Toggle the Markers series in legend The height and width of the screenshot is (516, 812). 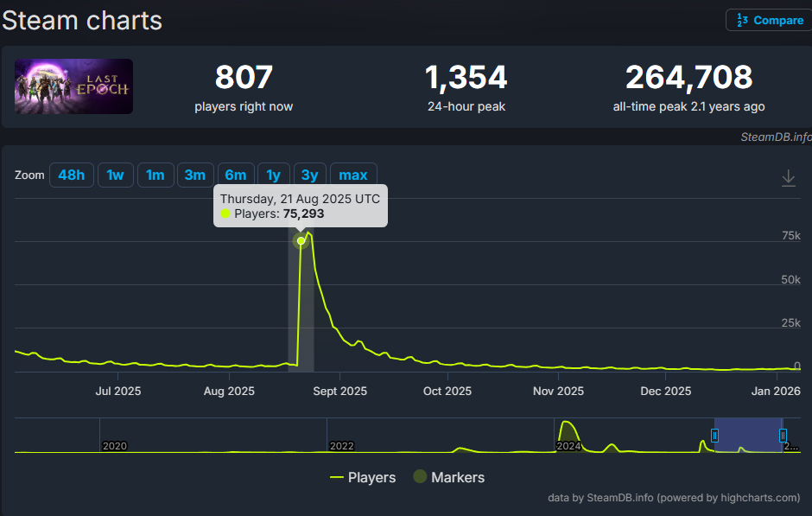click(457, 477)
